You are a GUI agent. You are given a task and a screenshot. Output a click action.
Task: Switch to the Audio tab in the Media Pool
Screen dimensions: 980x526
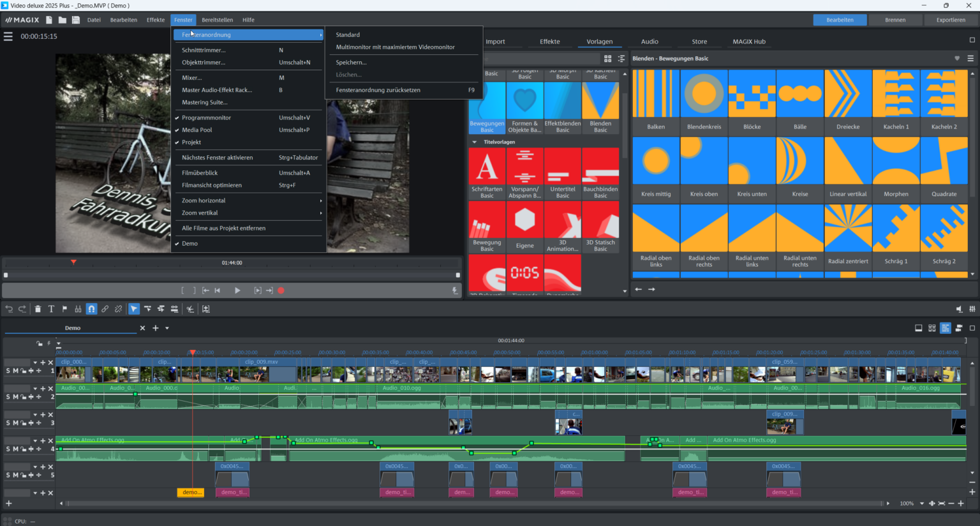[x=649, y=41]
